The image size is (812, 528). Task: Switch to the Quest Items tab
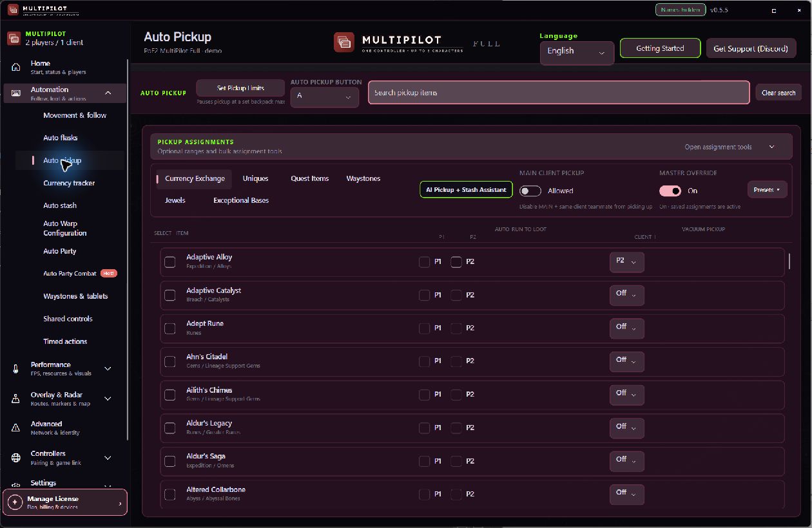tap(309, 179)
